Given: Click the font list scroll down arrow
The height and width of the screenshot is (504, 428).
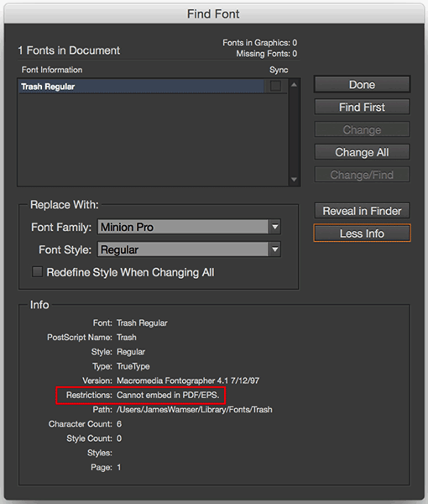Looking at the screenshot, I should (294, 180).
